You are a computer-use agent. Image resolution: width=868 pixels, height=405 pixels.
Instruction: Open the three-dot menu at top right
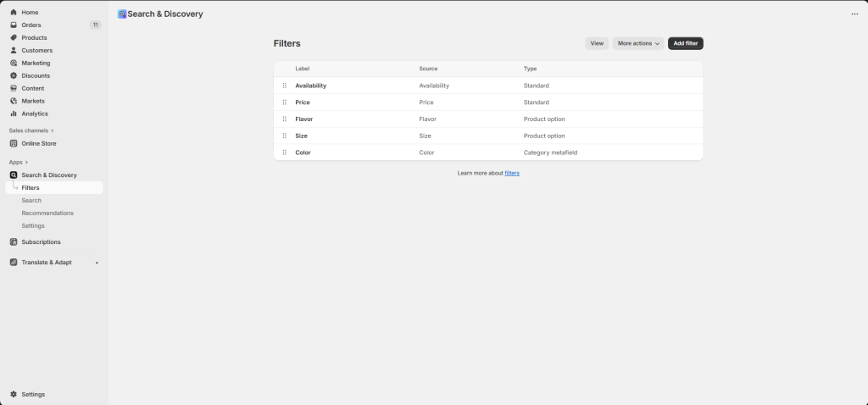pyautogui.click(x=854, y=14)
